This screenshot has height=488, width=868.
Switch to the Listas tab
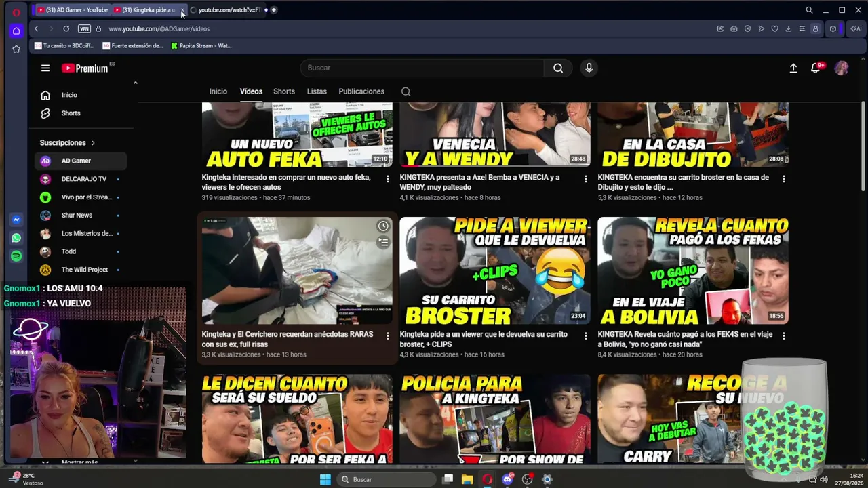tap(317, 91)
